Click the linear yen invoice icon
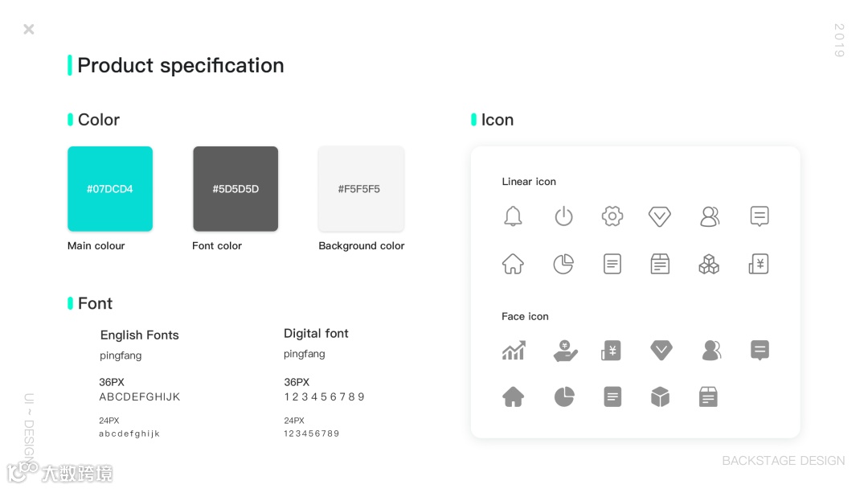 click(759, 264)
